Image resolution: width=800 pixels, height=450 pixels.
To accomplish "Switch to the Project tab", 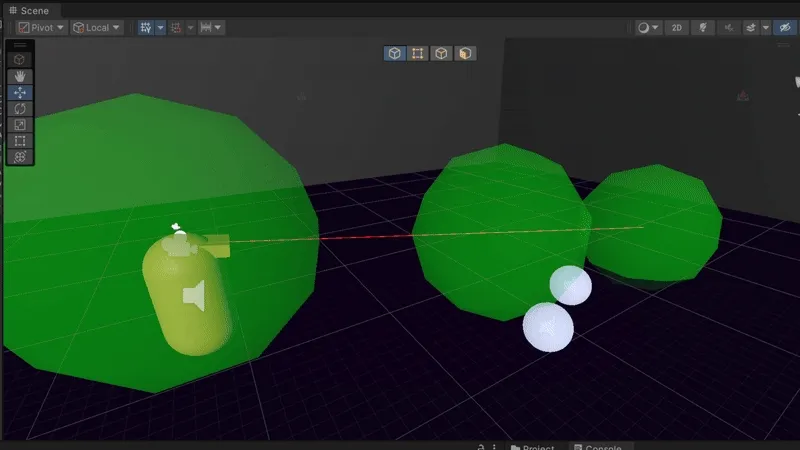I will [532, 447].
